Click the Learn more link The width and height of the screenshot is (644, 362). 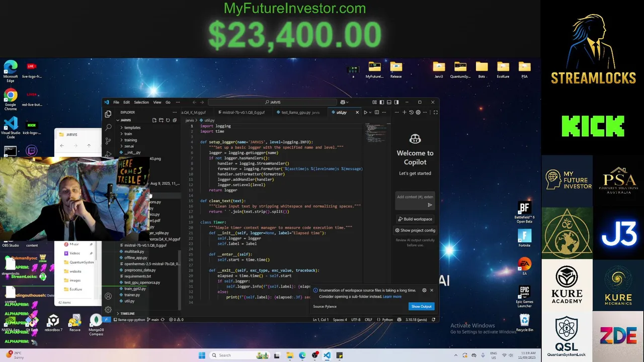[392, 297]
